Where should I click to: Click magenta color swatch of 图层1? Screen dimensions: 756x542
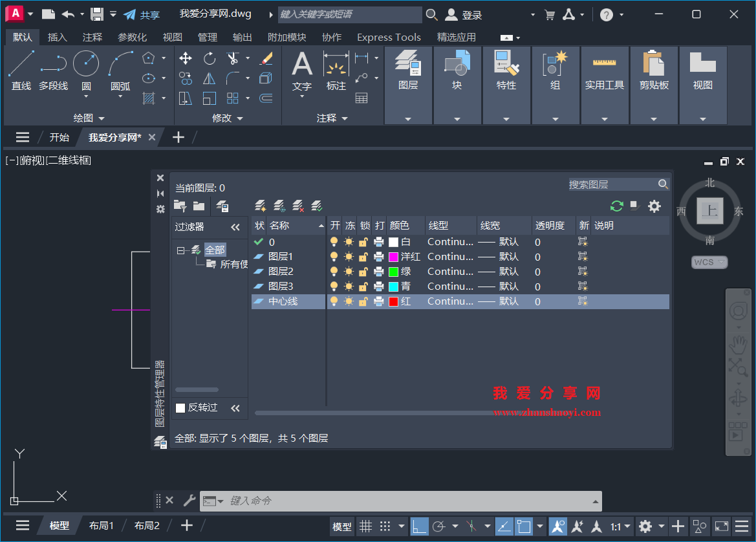(393, 257)
